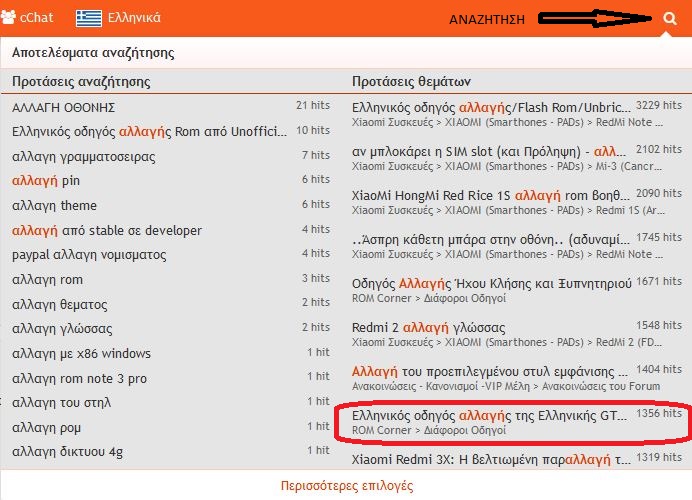Choose the 'αλλαγή pin' suggestion
The height and width of the screenshot is (500, 692).
click(46, 181)
